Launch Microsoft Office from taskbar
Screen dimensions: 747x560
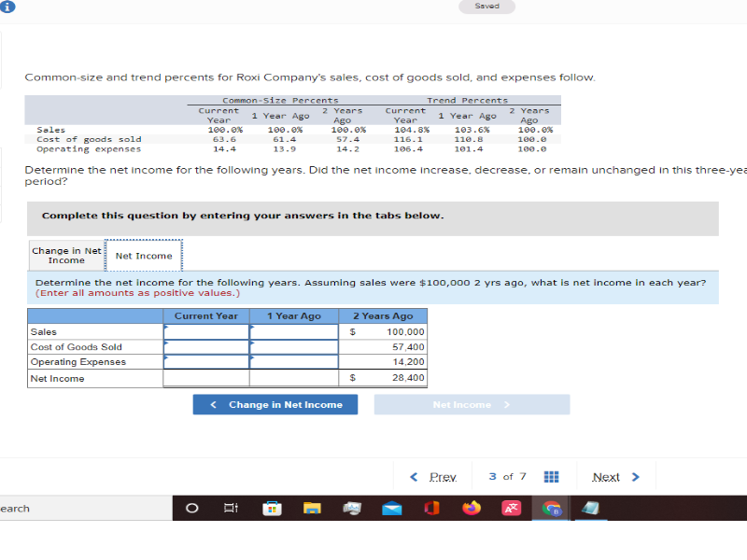(x=431, y=508)
